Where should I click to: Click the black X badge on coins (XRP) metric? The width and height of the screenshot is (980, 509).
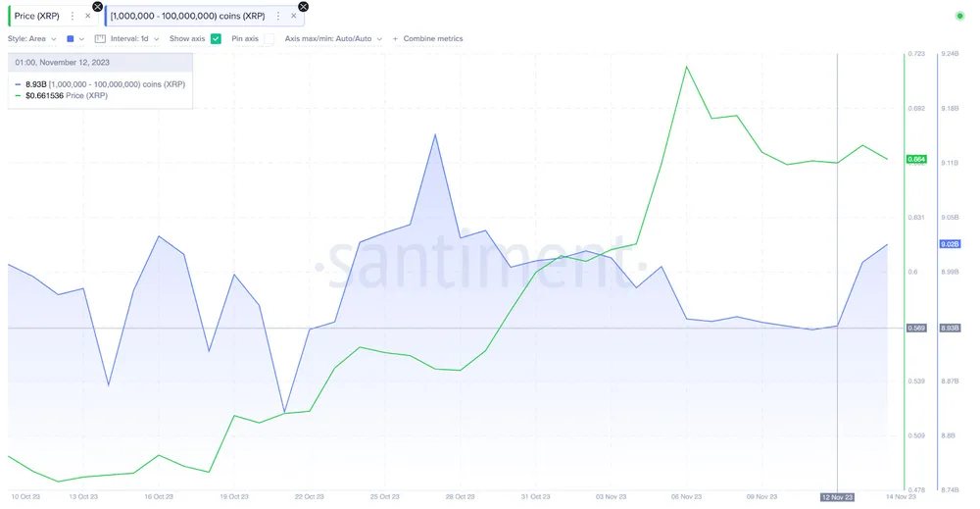(x=303, y=7)
